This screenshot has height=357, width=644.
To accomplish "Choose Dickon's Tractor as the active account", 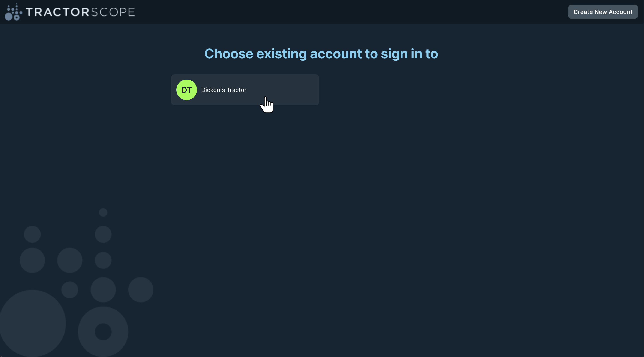I will 245,90.
